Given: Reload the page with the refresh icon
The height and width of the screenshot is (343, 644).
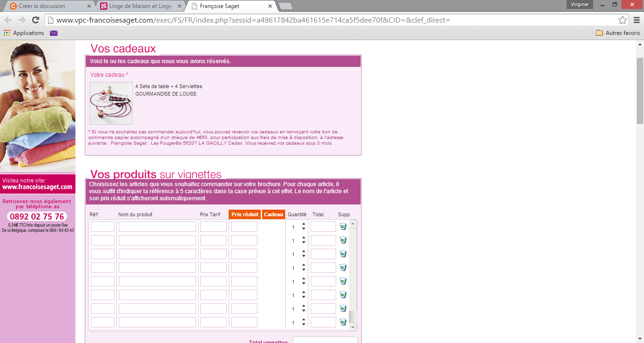Looking at the screenshot, I should pyautogui.click(x=35, y=20).
